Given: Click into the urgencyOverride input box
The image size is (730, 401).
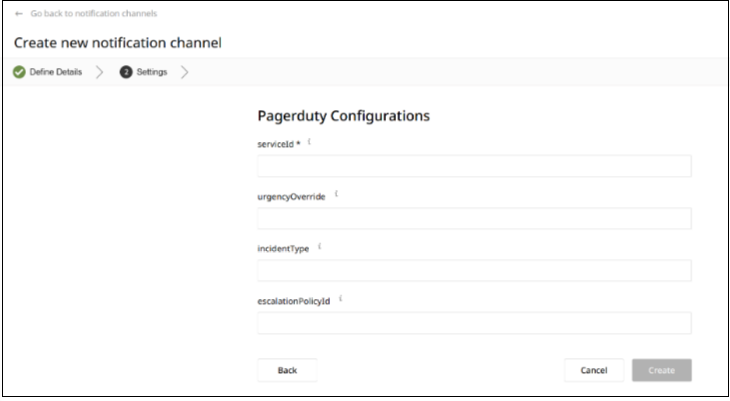Looking at the screenshot, I should (474, 218).
